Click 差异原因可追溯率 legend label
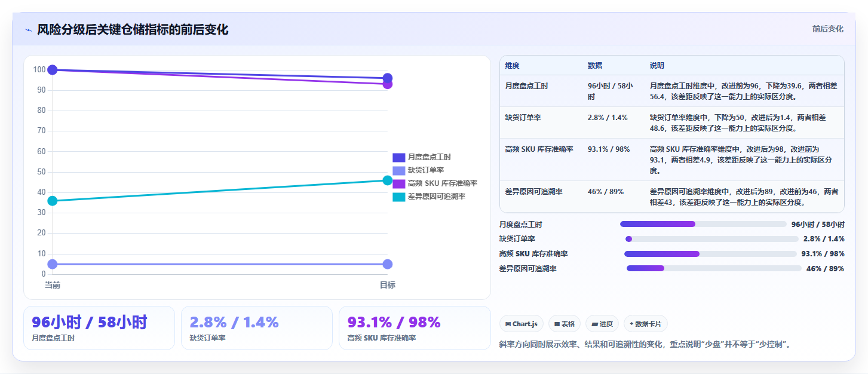The image size is (868, 374). click(x=436, y=197)
